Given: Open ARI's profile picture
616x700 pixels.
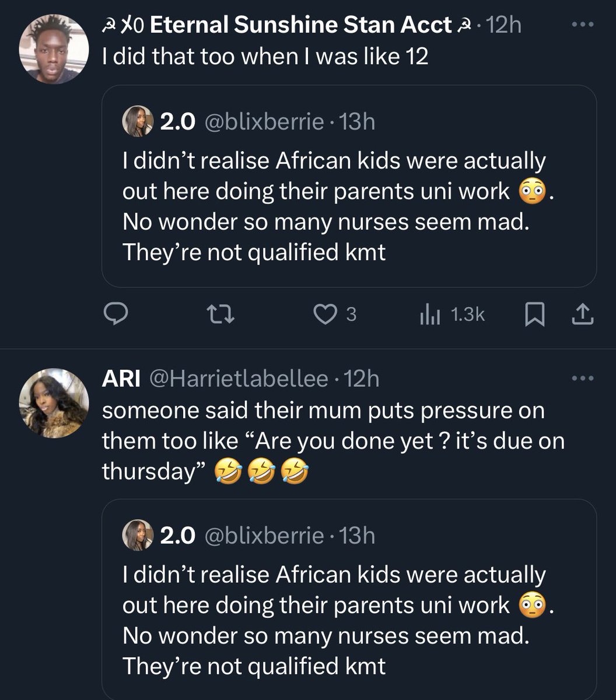Looking at the screenshot, I should pyautogui.click(x=54, y=402).
